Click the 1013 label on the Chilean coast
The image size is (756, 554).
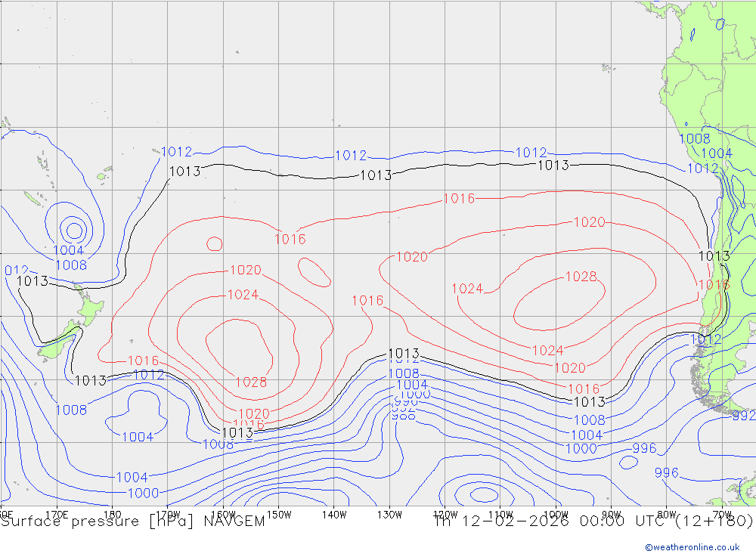click(x=714, y=256)
